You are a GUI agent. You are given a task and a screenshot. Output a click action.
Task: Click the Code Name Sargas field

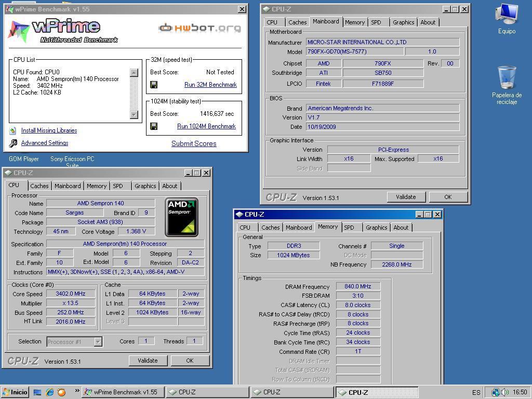pos(75,212)
